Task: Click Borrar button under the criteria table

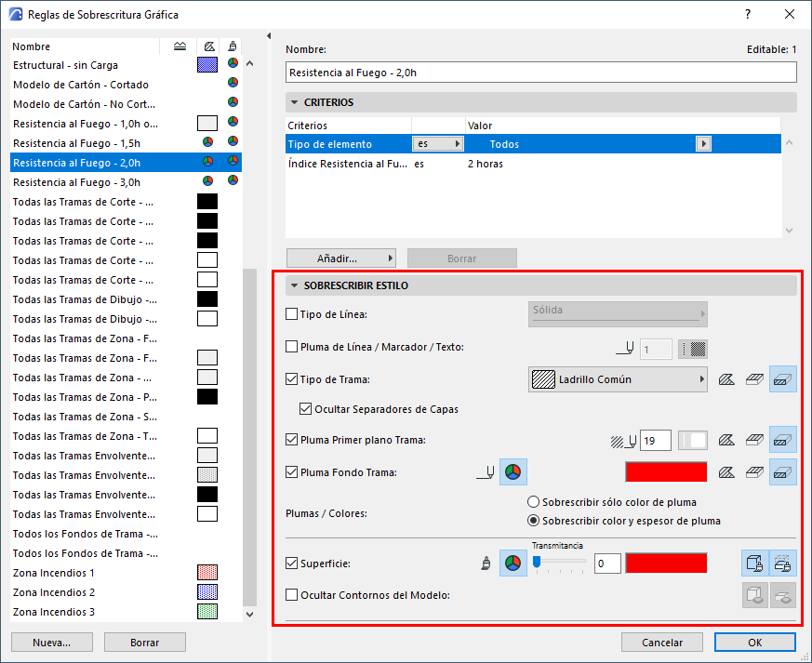Action: click(x=462, y=259)
